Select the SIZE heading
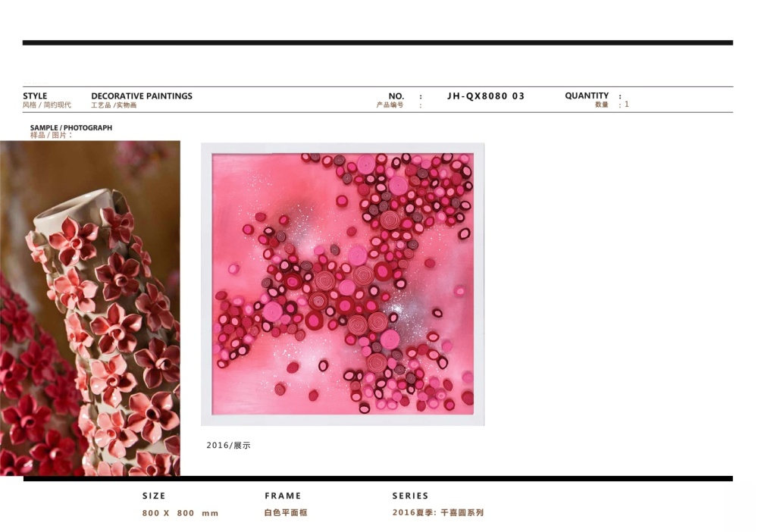Viewport: 758px width, 532px height. [154, 496]
